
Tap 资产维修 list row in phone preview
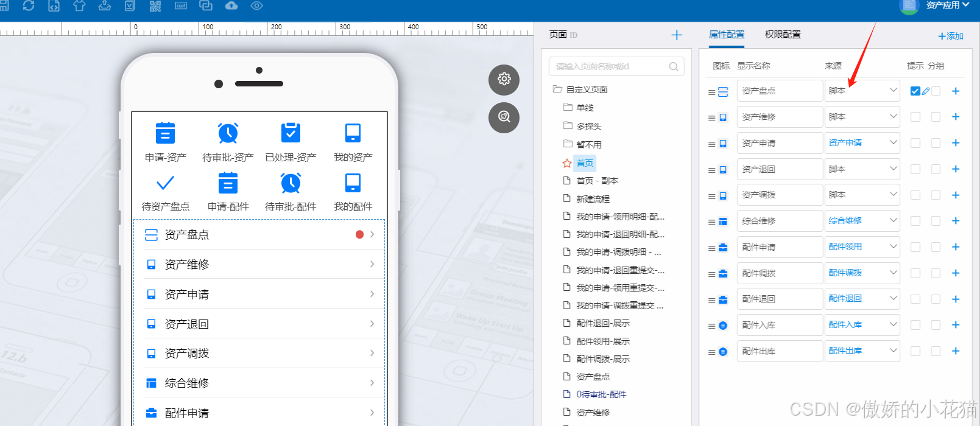pos(259,265)
